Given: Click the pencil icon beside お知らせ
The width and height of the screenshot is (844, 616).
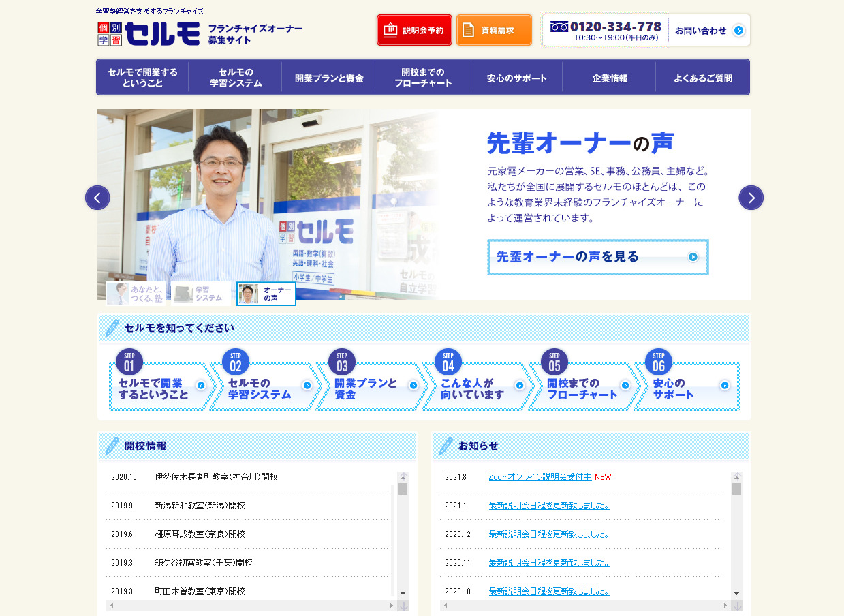Looking at the screenshot, I should 446,446.
